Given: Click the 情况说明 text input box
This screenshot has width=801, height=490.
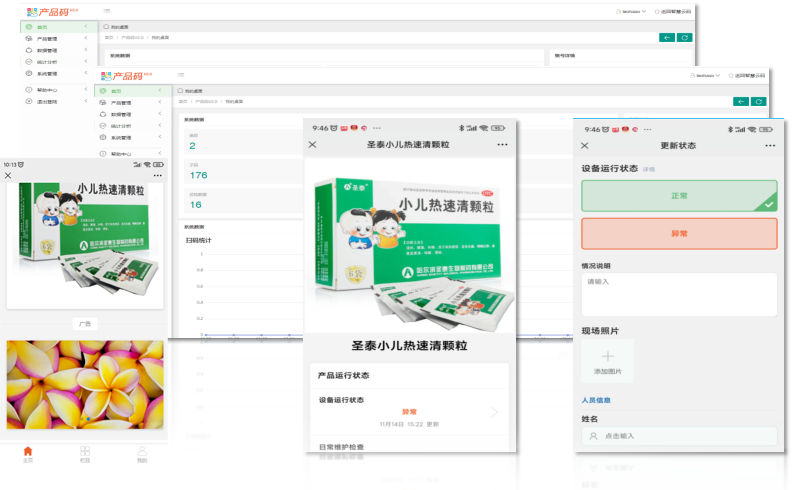Looking at the screenshot, I should coord(679,295).
